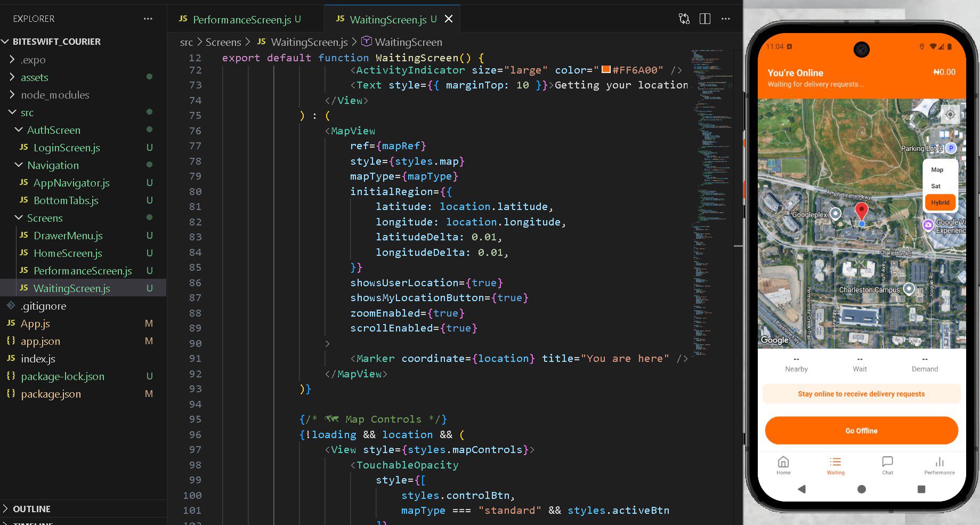The height and width of the screenshot is (525, 980).
Task: Click the #FF6A00 orange color swatch
Action: pyautogui.click(x=606, y=70)
